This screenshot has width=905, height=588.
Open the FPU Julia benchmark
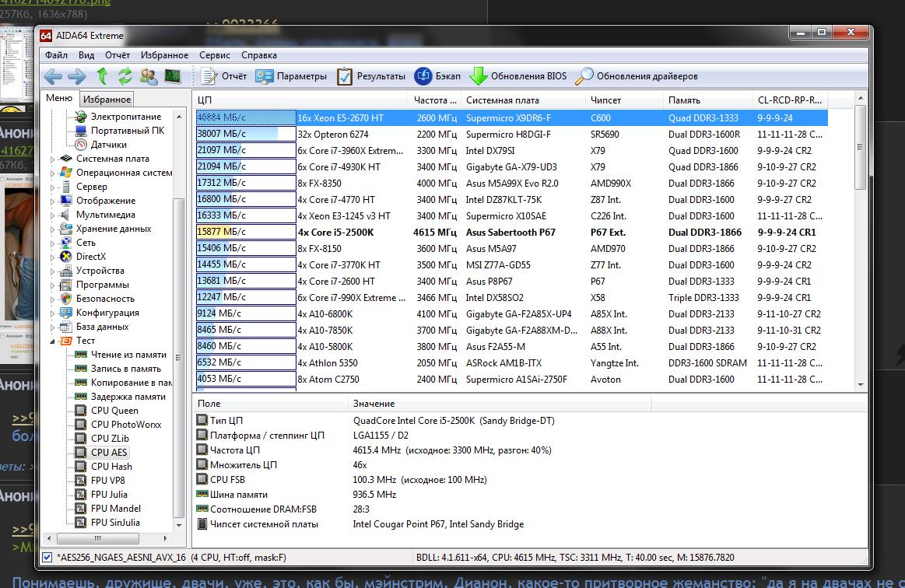point(109,495)
